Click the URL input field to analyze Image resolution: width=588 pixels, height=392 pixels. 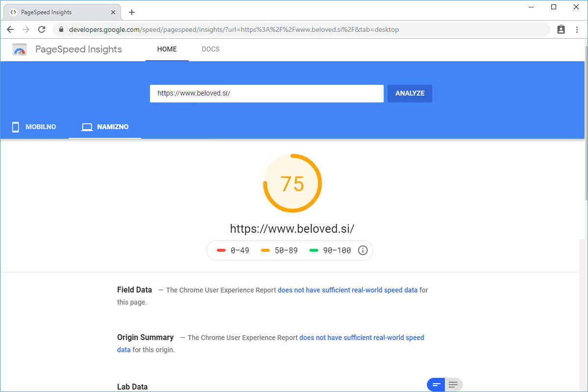[x=266, y=93]
